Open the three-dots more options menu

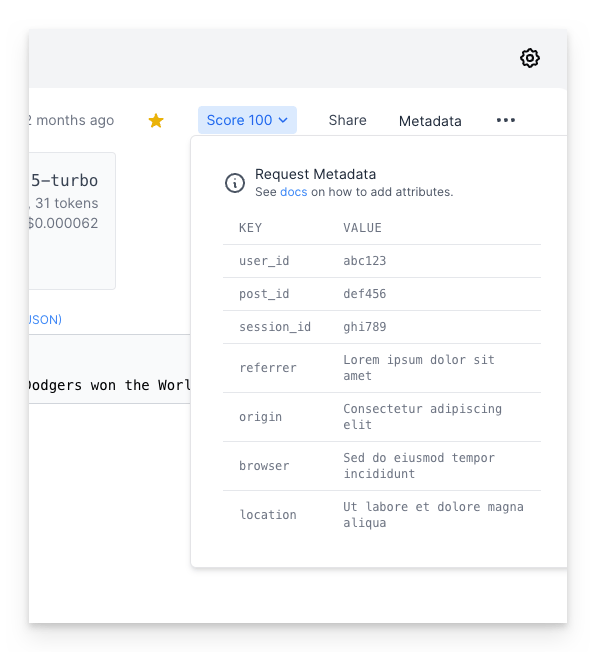(506, 120)
